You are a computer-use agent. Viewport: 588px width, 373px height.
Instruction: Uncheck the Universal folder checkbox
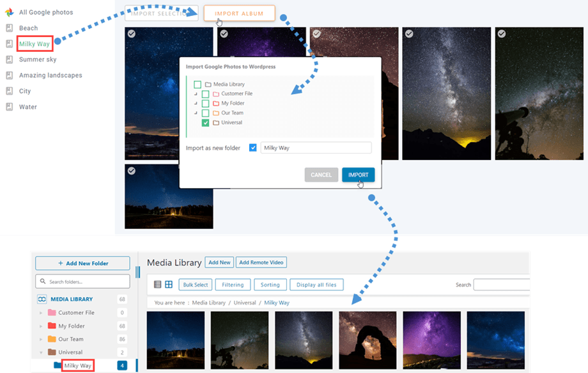(205, 123)
